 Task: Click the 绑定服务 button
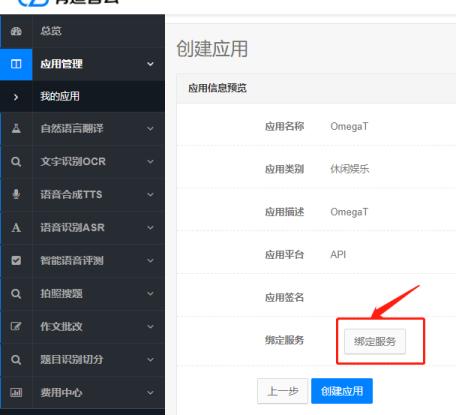click(375, 341)
